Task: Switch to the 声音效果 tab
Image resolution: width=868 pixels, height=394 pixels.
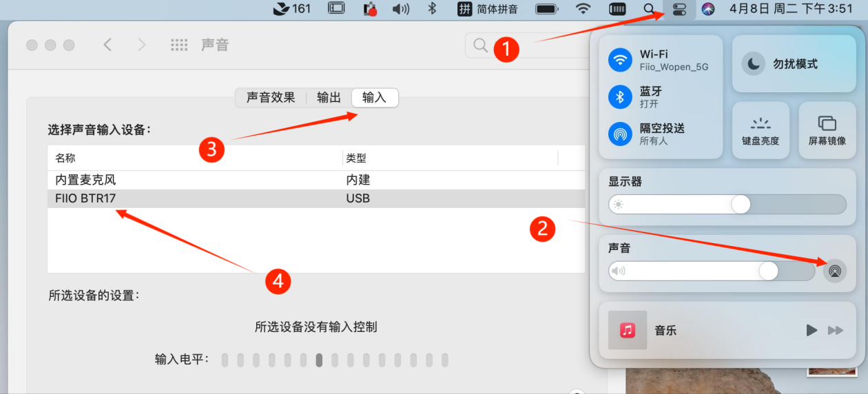Action: 271,98
